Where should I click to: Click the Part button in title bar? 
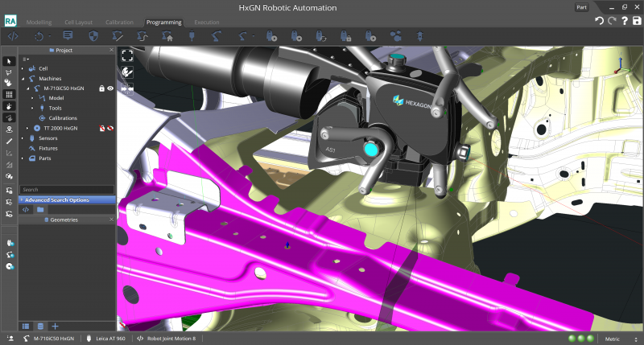point(581,6)
